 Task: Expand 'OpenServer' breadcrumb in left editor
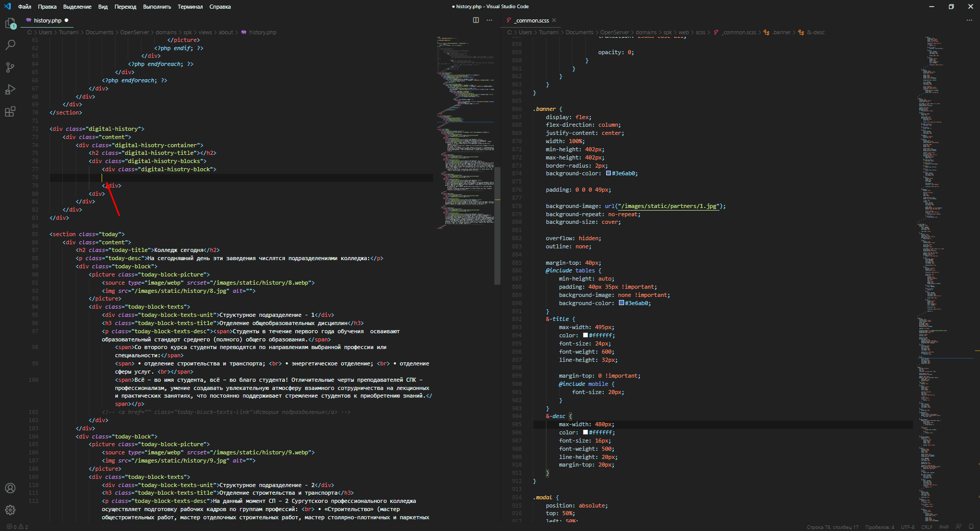(134, 32)
